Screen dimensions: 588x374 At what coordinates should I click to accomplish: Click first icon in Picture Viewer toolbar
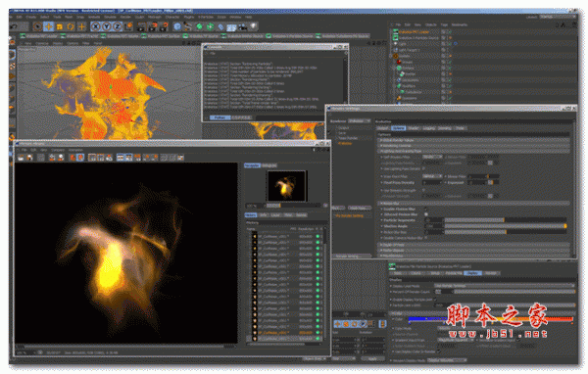pos(21,158)
